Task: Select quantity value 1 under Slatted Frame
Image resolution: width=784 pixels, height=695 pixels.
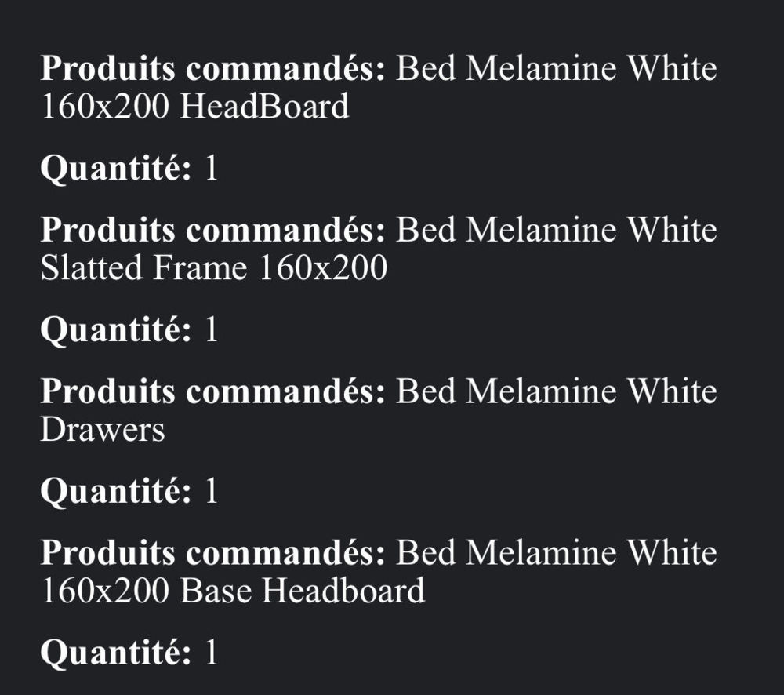Action: [x=212, y=329]
